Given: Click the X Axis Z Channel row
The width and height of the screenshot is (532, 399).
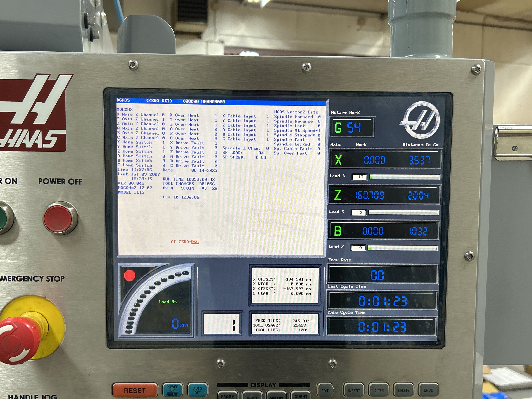Looking at the screenshot, I should (141, 115).
